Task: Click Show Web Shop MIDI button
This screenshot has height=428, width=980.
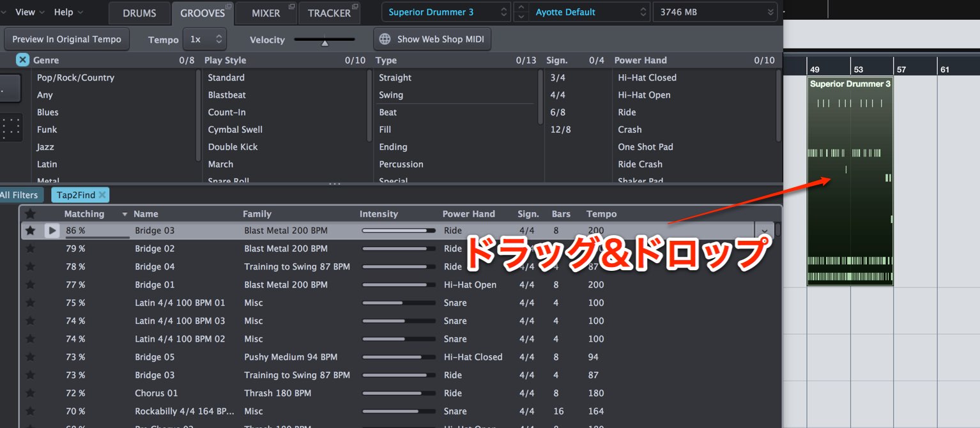Action: click(433, 39)
